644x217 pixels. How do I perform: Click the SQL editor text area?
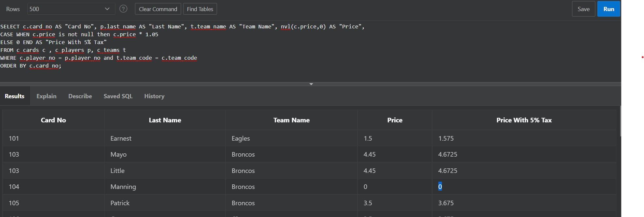(x=310, y=51)
